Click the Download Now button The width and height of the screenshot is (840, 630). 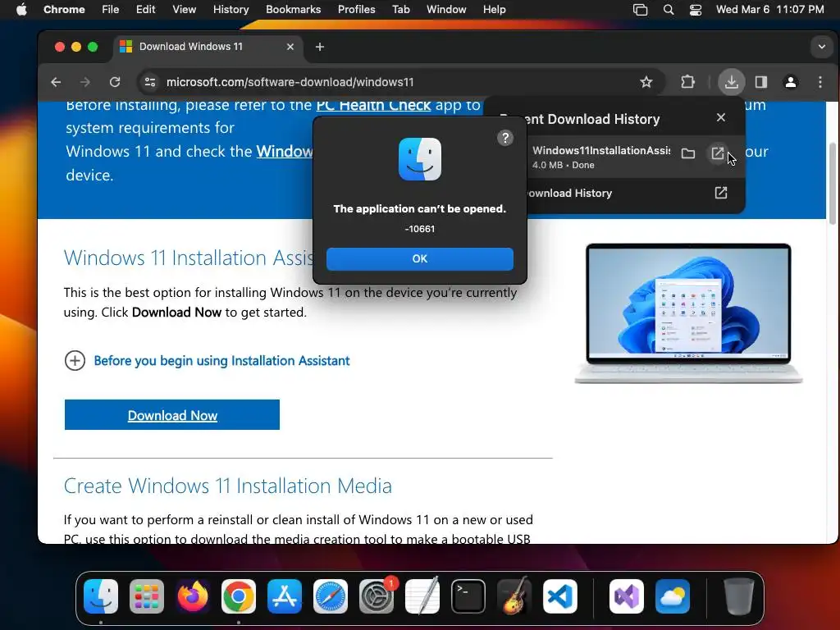pyautogui.click(x=172, y=414)
